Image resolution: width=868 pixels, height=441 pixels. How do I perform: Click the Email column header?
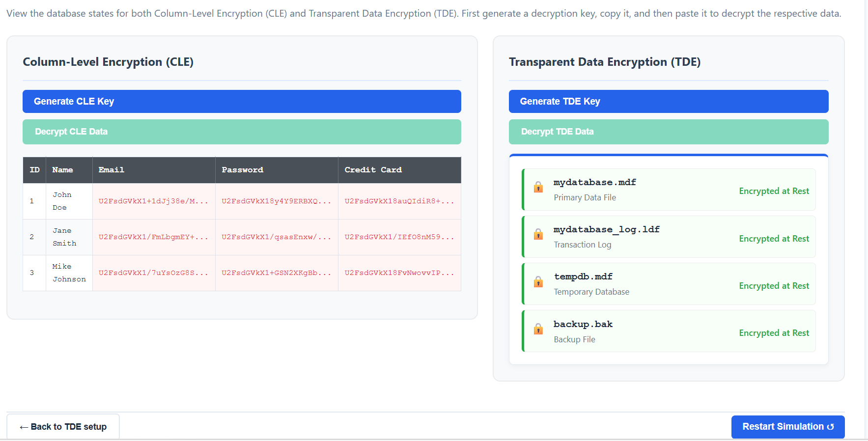tap(112, 170)
